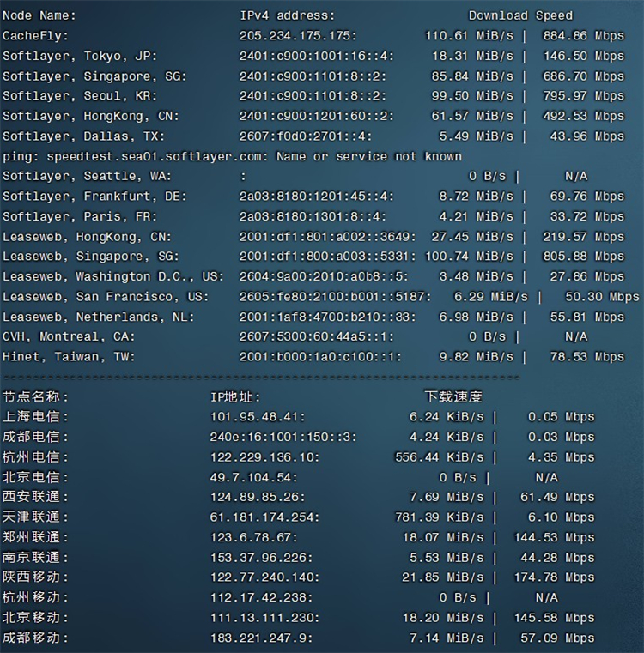Click the IP 49.7.104.54
The image size is (644, 653).
coord(254,477)
